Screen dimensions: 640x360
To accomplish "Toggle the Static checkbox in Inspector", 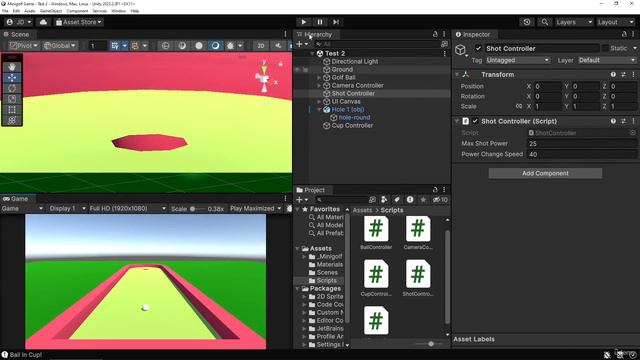I will [605, 48].
